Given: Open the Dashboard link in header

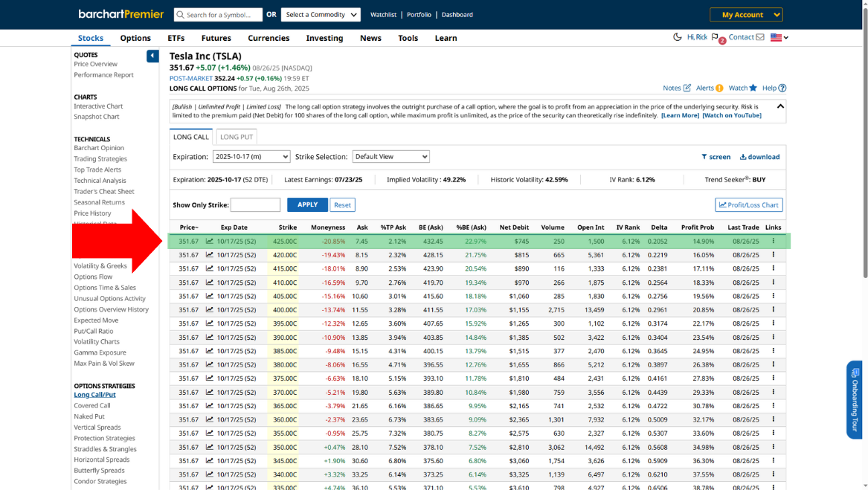Looking at the screenshot, I should 457,15.
